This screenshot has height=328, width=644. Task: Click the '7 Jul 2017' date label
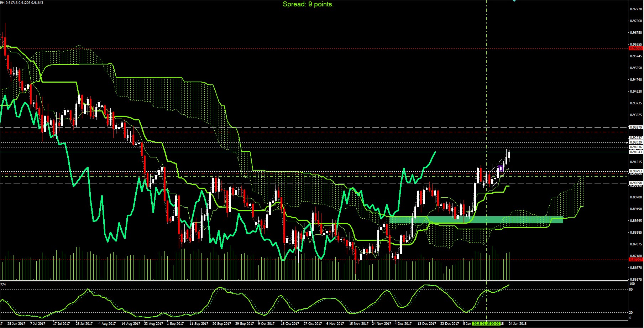38,324
